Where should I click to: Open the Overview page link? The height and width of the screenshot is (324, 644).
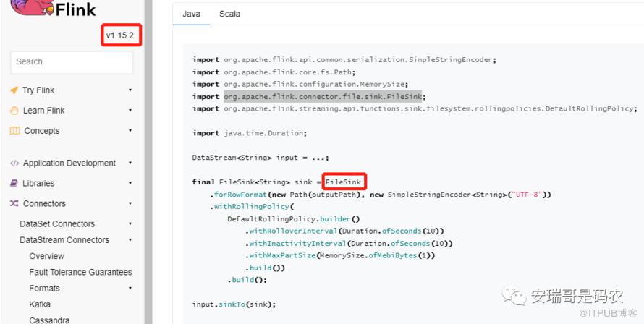[x=46, y=256]
